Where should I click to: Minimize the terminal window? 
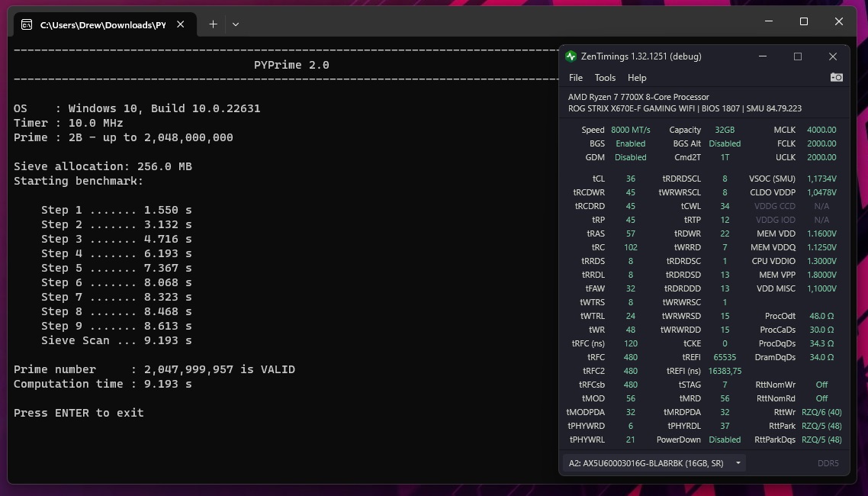pyautogui.click(x=769, y=21)
